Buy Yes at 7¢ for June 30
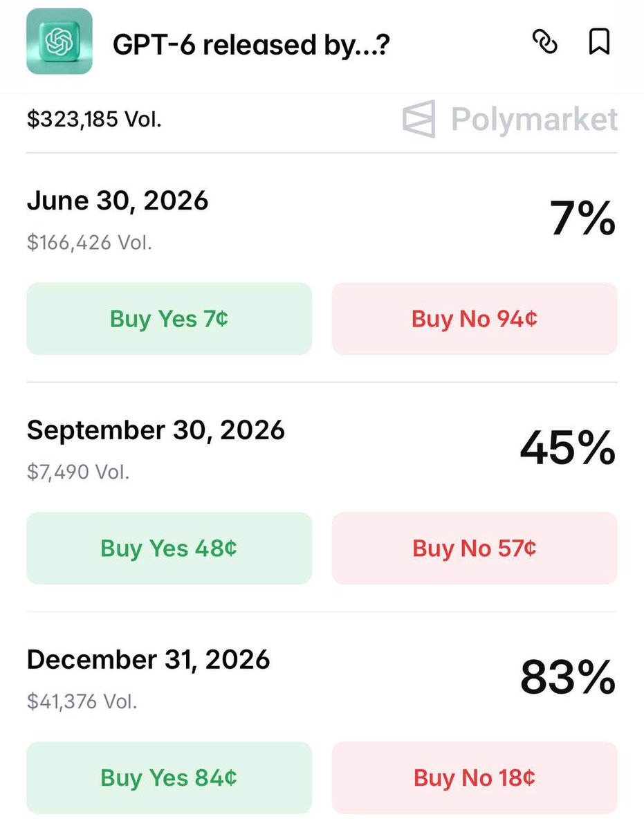 169,319
